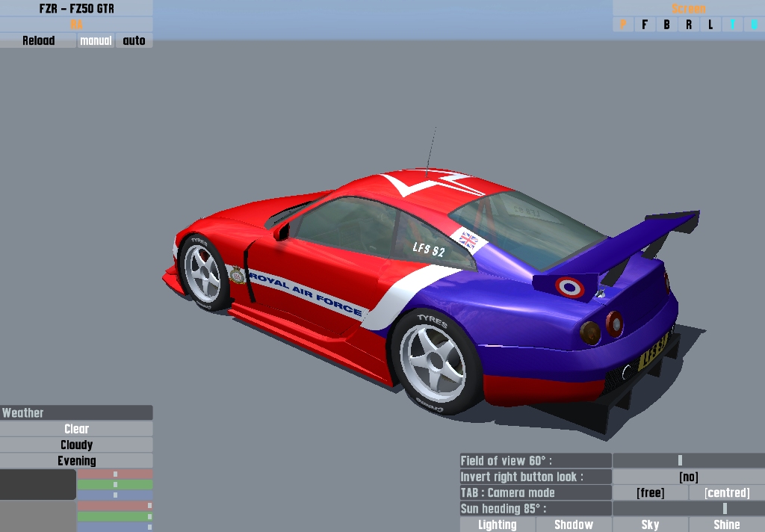This screenshot has height=532, width=765.
Task: Switch to front view F
Action: (x=645, y=25)
